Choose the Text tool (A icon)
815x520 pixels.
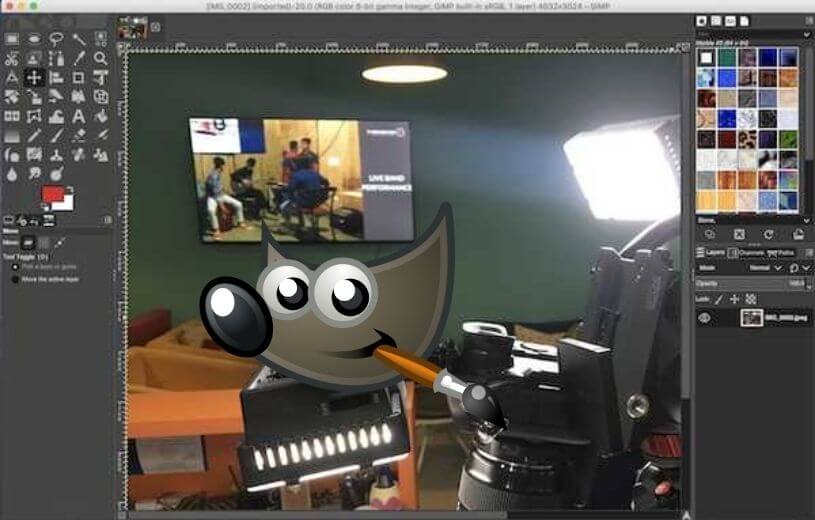pyautogui.click(x=79, y=116)
